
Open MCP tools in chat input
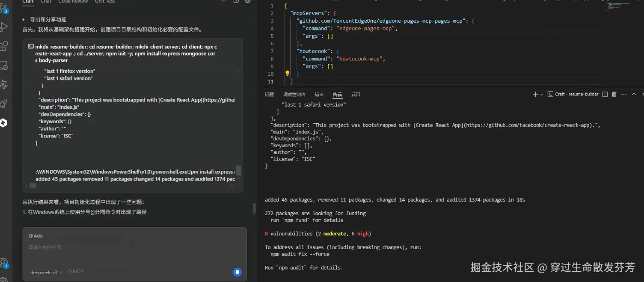pyautogui.click(x=75, y=272)
